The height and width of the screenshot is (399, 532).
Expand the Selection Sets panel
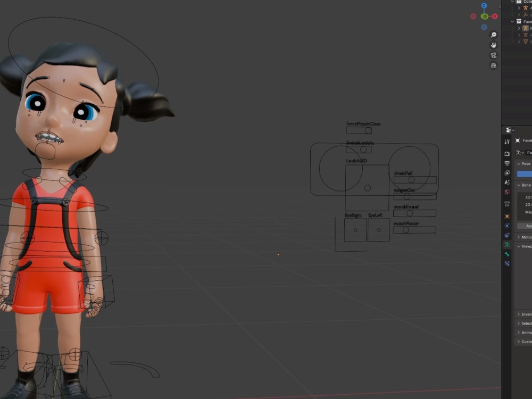coord(519,323)
